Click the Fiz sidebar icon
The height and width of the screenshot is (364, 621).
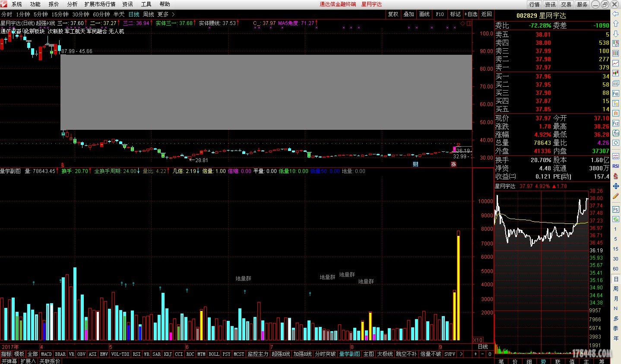tap(616, 123)
